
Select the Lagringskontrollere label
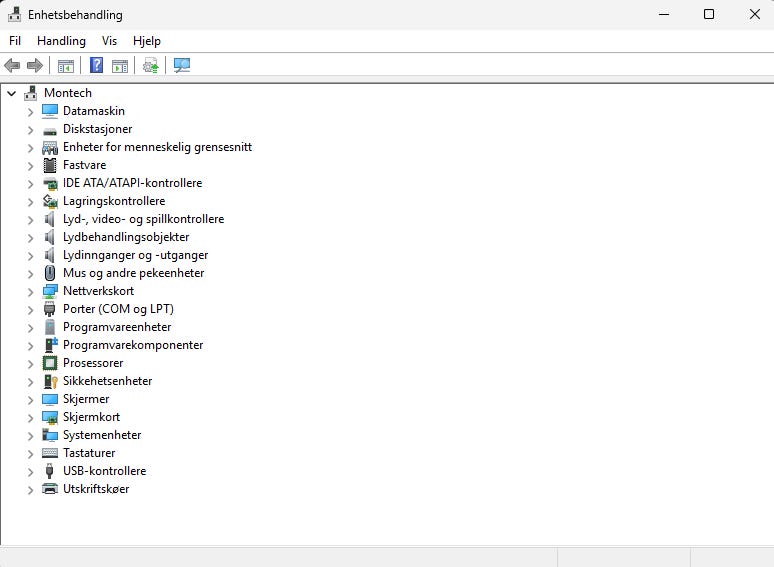click(114, 201)
